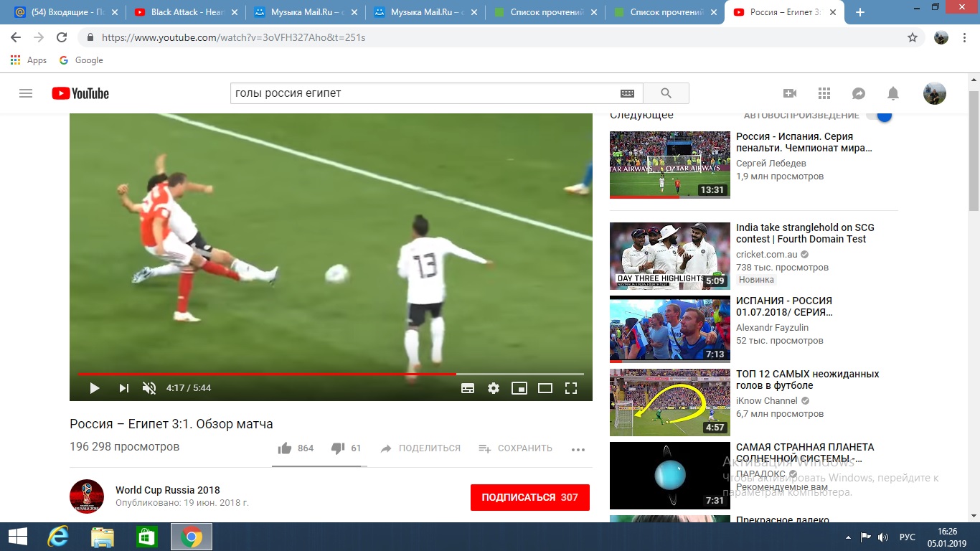Unmute the video speaker icon
980x551 pixels.
pyautogui.click(x=149, y=388)
